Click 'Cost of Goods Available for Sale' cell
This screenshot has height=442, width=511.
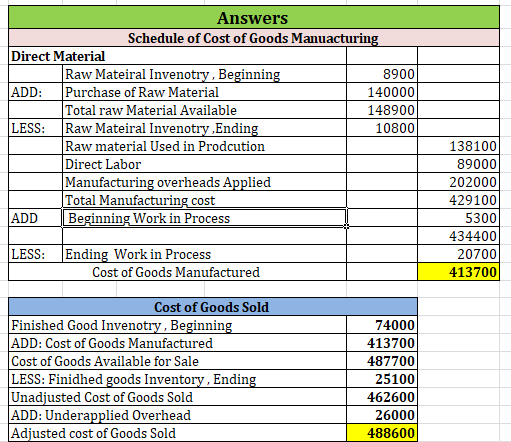[177, 361]
